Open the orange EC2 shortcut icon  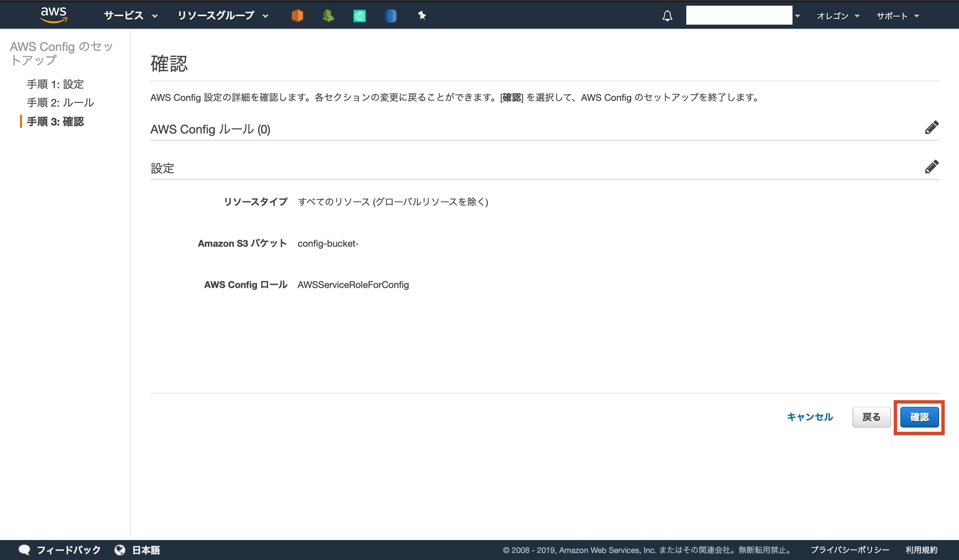pos(297,16)
